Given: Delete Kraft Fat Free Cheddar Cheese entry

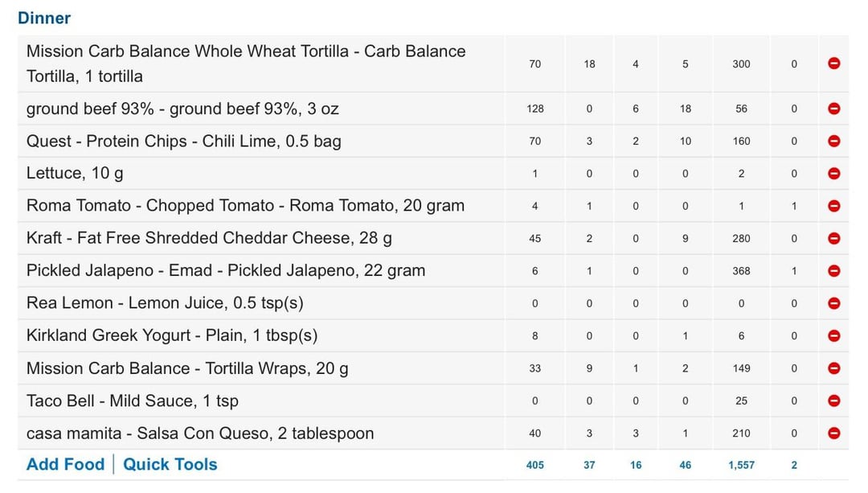Looking at the screenshot, I should click(833, 238).
